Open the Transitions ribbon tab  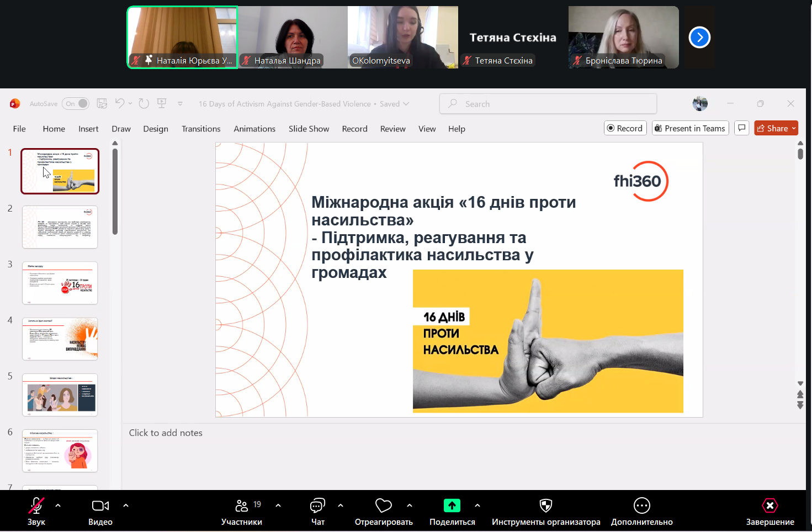point(201,129)
